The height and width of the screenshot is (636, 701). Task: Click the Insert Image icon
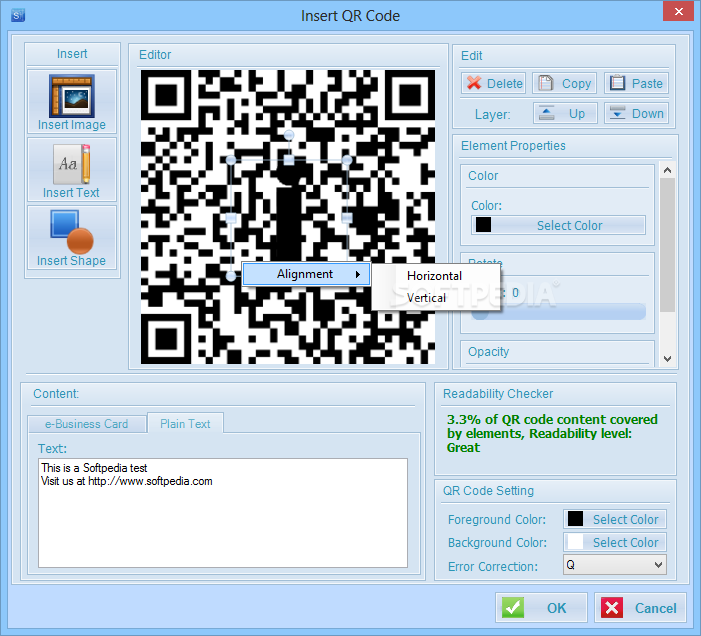(72, 96)
